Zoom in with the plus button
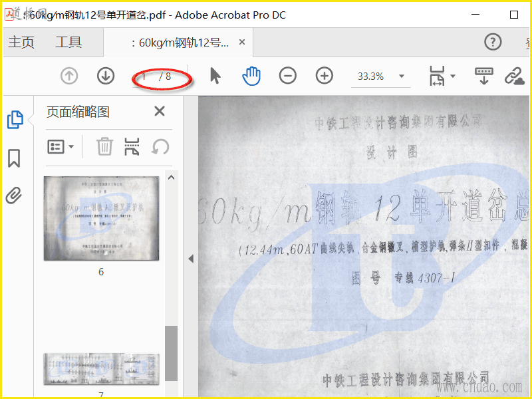 point(325,76)
